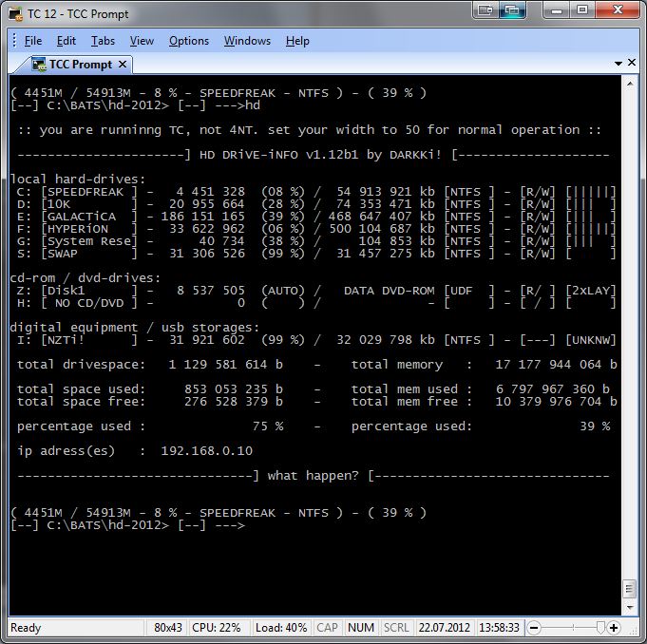Click the menu bar grip handle

(x=14, y=41)
